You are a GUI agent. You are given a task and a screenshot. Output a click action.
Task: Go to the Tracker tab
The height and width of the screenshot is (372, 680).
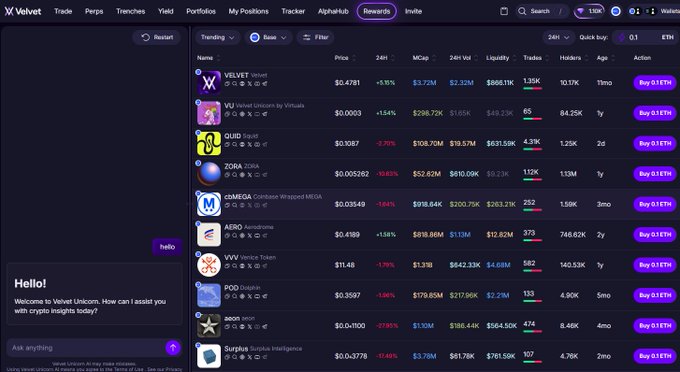pyautogui.click(x=293, y=11)
